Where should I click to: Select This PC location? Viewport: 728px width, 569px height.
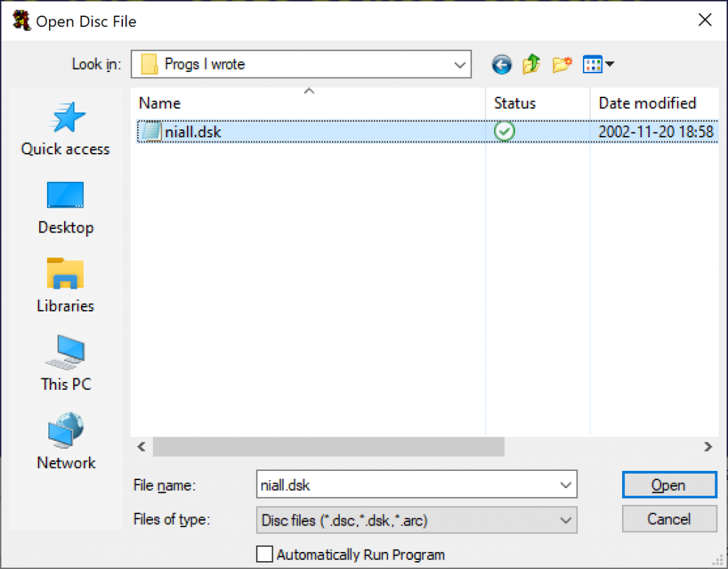[65, 364]
